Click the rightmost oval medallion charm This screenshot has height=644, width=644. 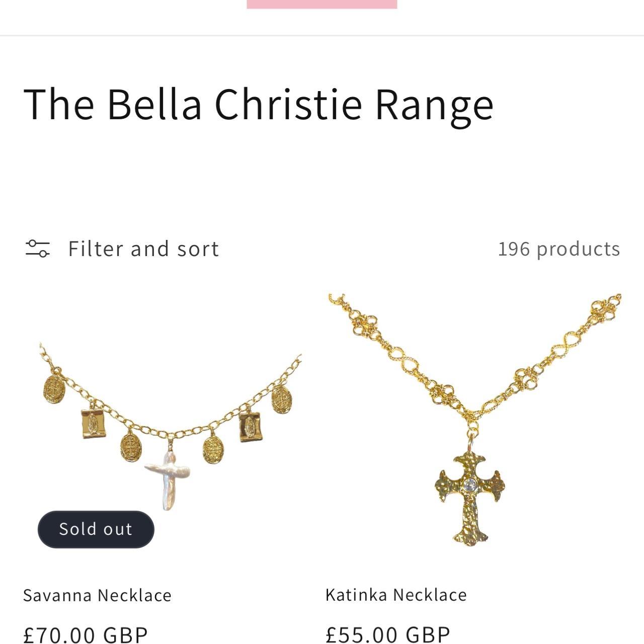point(282,399)
